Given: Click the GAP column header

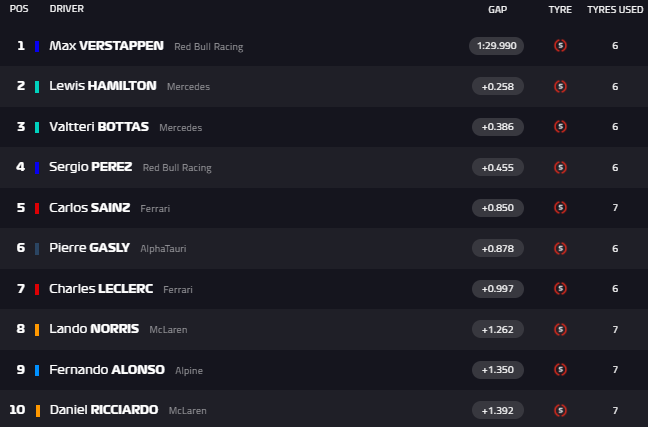Looking at the screenshot, I should (x=497, y=9).
